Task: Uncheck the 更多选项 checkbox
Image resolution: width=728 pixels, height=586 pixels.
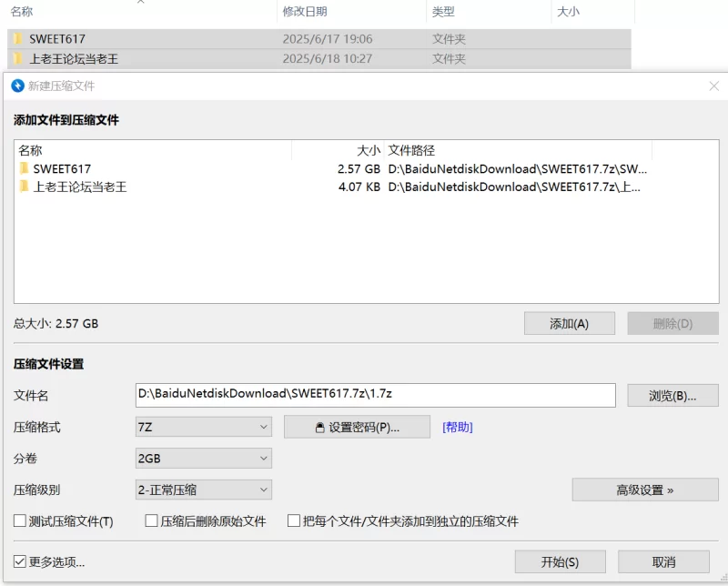Action: point(19,561)
